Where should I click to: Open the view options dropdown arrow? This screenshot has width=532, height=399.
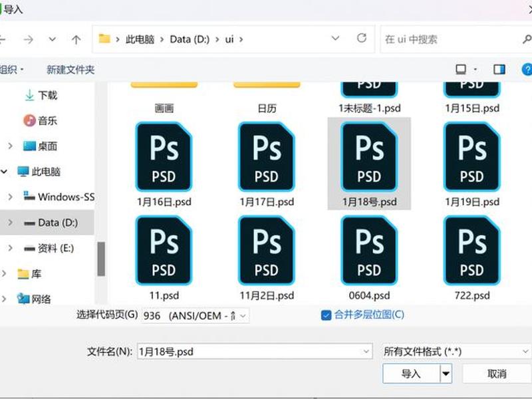(475, 70)
